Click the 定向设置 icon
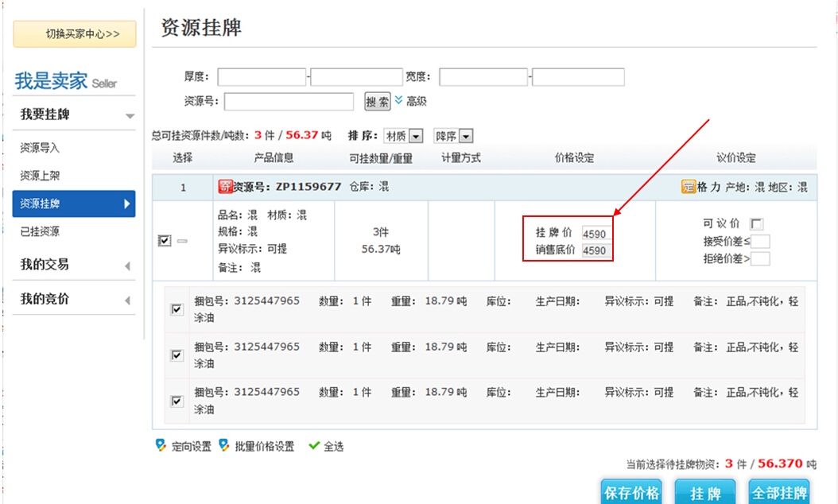The height and width of the screenshot is (504, 838). 161,446
